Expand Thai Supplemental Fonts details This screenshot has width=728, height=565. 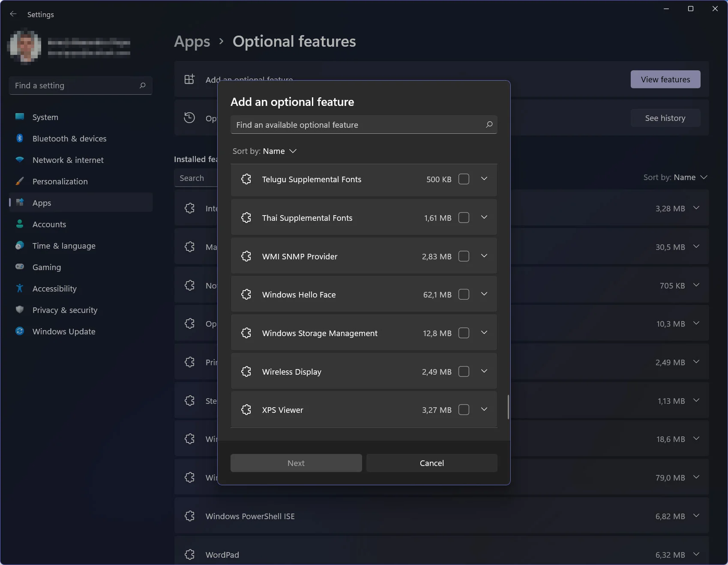[484, 217]
